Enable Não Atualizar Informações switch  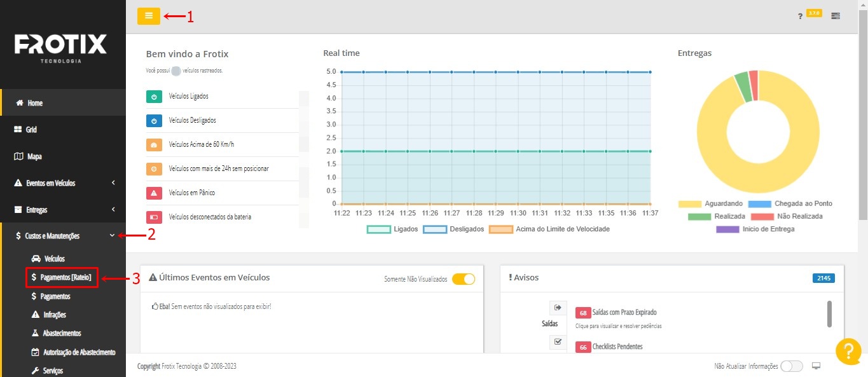[791, 366]
